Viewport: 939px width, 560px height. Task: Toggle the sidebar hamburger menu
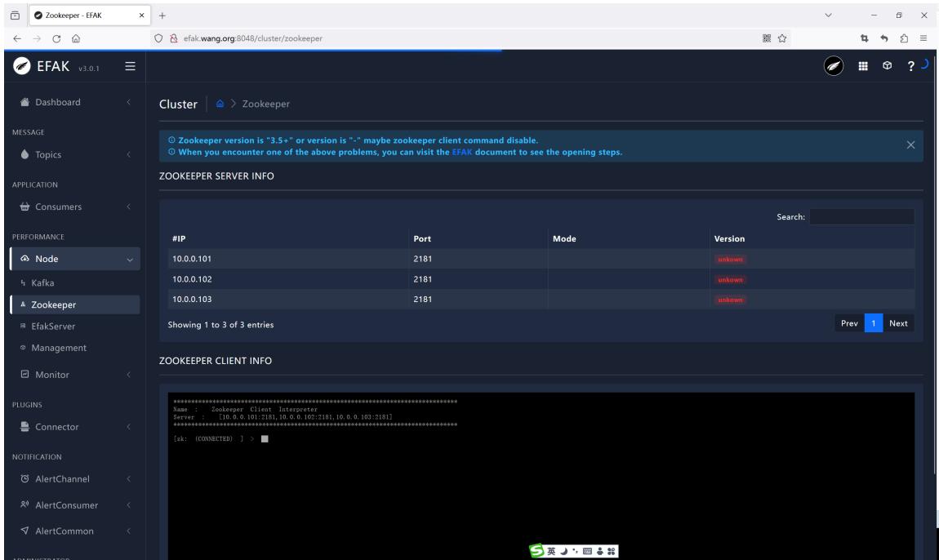pos(130,66)
